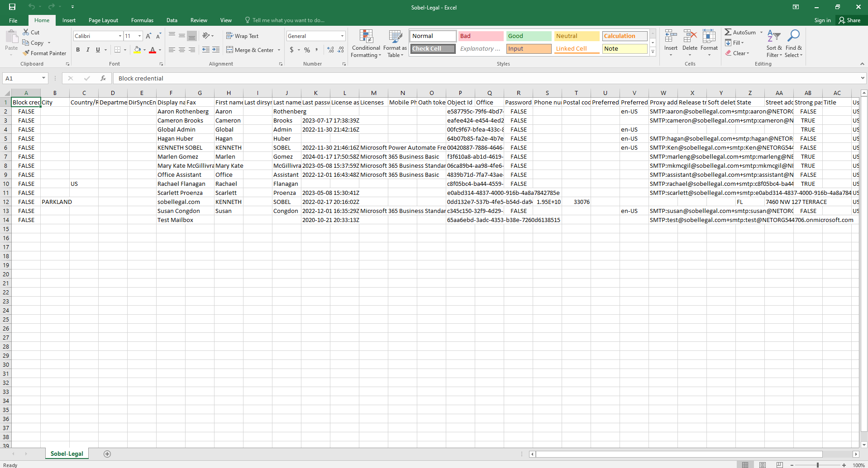Viewport: 868px width, 468px height.
Task: Apply Accounting Number Format dollar icon
Action: [292, 50]
